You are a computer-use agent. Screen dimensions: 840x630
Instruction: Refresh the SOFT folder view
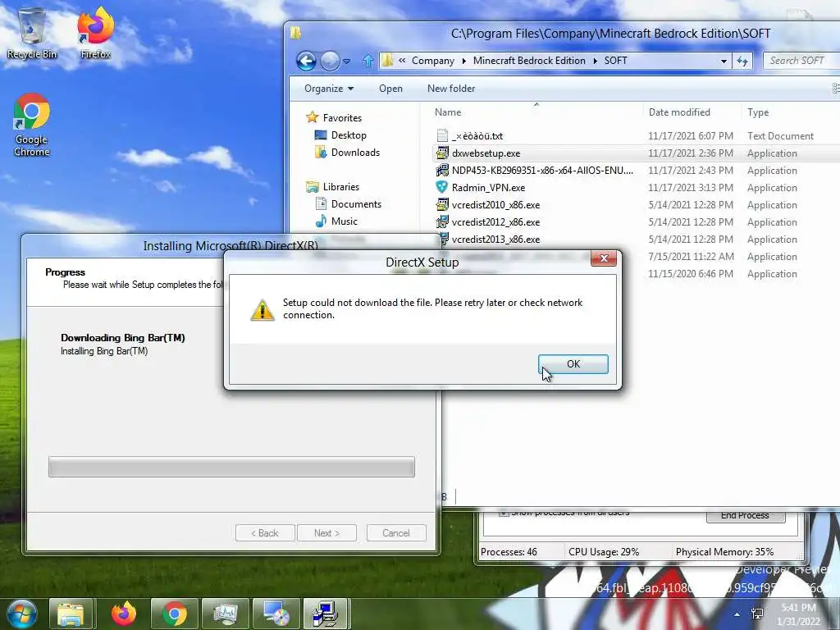[x=742, y=61]
